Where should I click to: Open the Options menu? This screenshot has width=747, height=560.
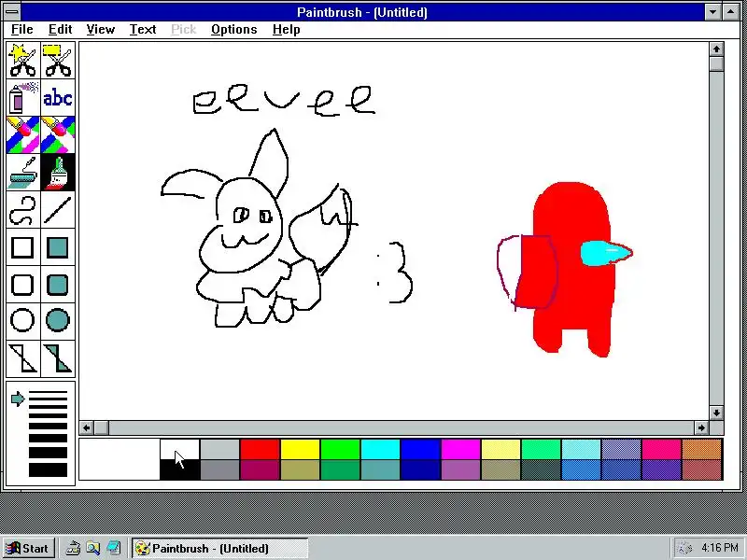pos(234,30)
